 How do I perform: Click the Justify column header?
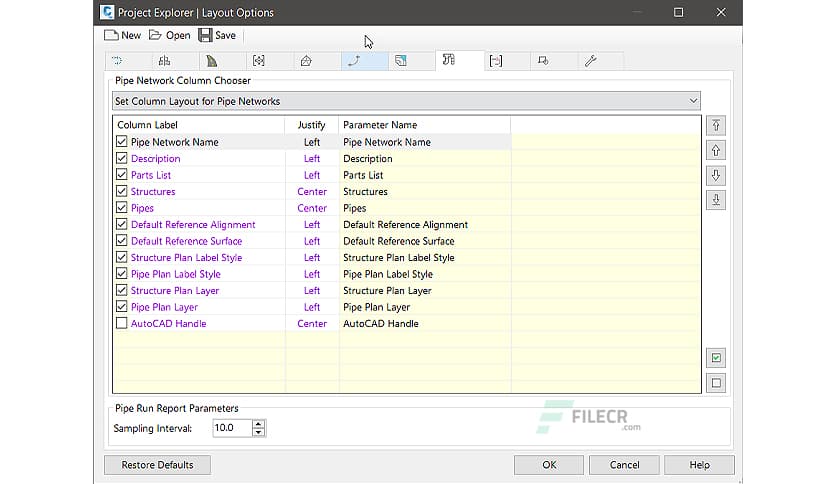[x=311, y=125]
